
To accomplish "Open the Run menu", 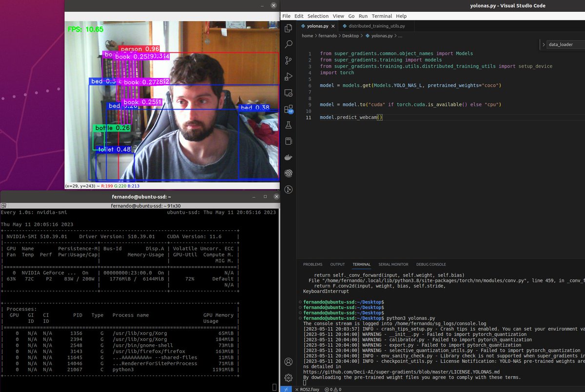I will pyautogui.click(x=363, y=16).
